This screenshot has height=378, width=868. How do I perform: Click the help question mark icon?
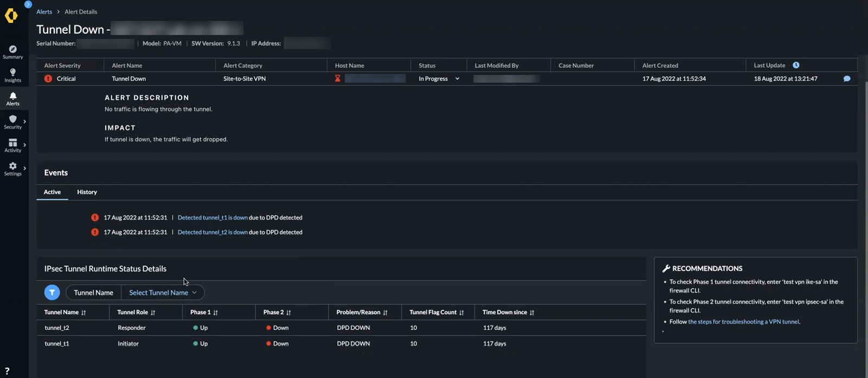(7, 371)
